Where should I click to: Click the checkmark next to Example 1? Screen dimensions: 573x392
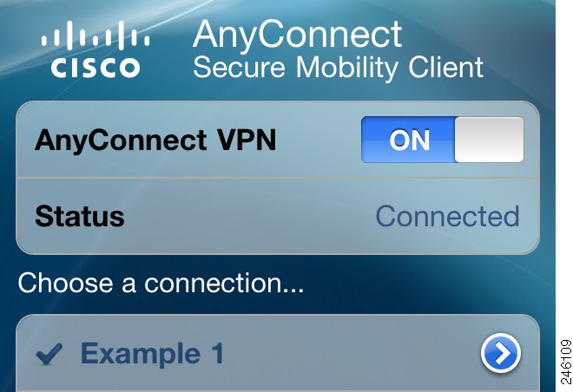(49, 354)
